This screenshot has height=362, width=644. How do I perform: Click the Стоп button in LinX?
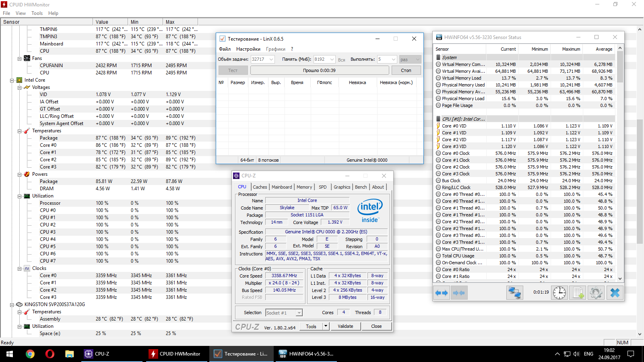pyautogui.click(x=406, y=70)
